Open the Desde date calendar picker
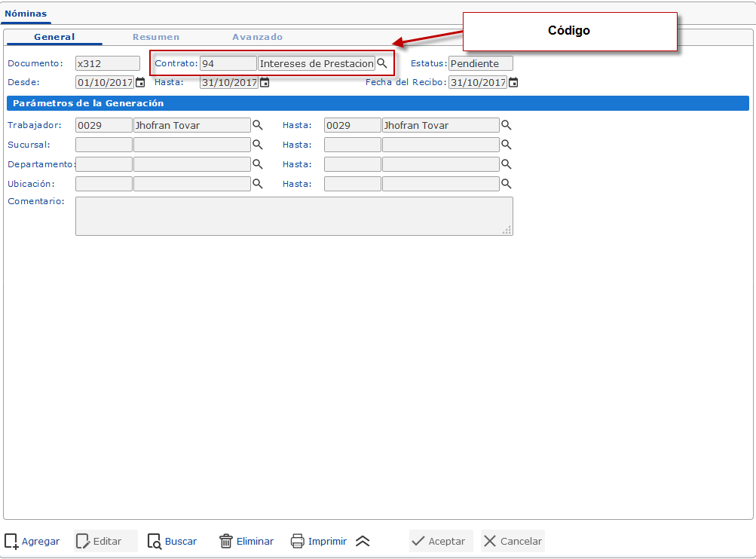 tap(139, 83)
